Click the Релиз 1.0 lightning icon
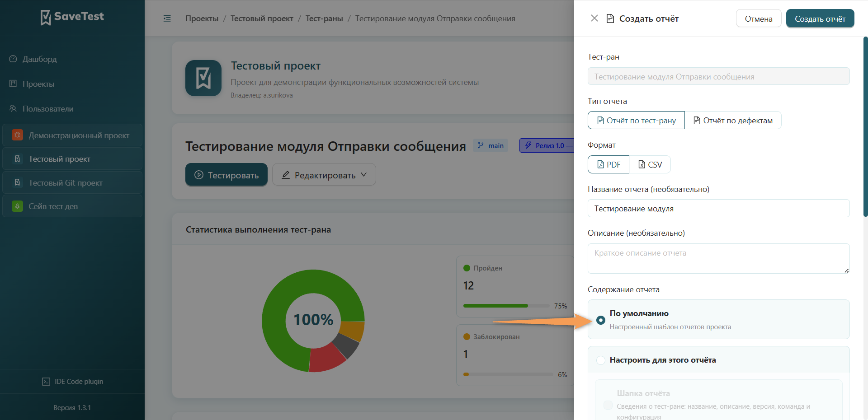This screenshot has height=420, width=868. click(x=528, y=145)
